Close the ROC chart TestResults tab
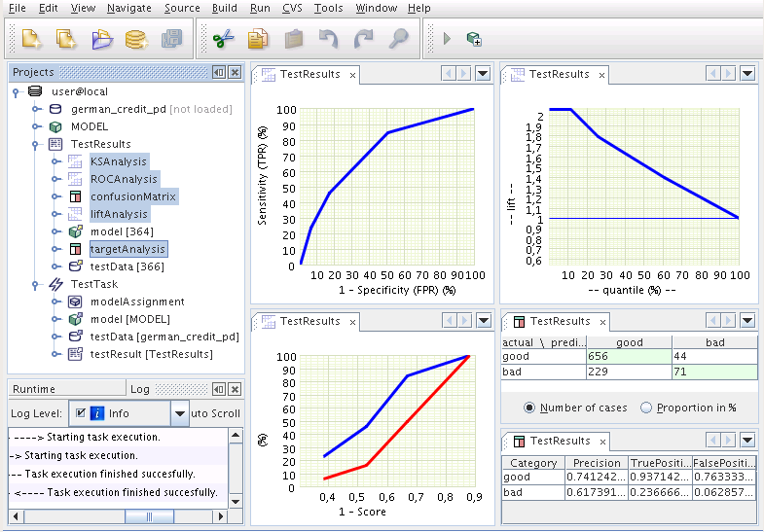Screen dimensions: 764x532 coord(352,76)
